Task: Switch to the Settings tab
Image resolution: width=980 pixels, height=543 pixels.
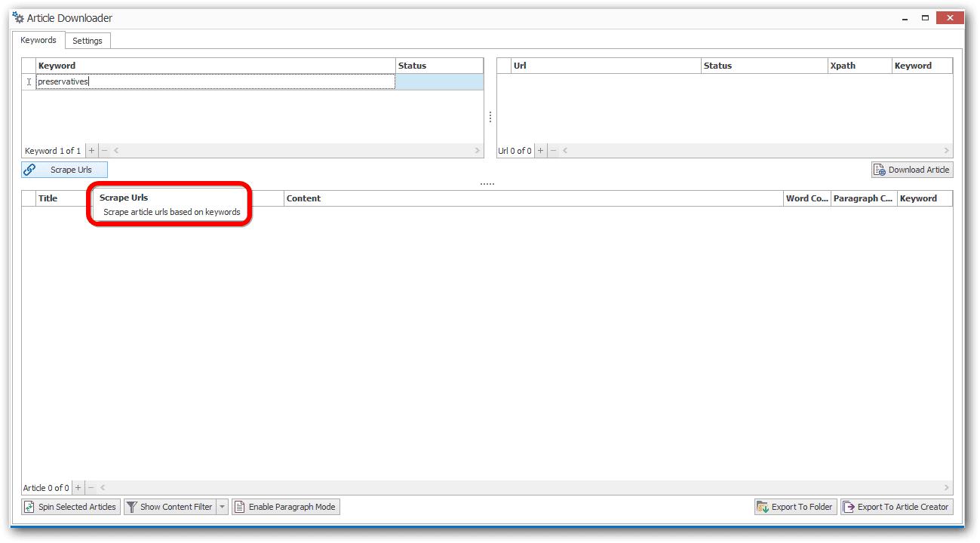Action: tap(88, 41)
